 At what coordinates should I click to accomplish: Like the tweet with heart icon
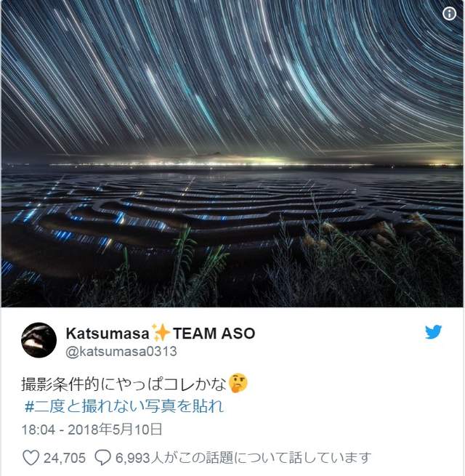click(x=31, y=458)
